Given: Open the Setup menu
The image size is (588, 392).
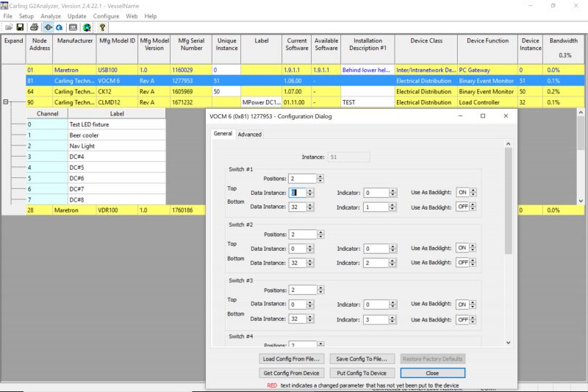Looking at the screenshot, I should tap(26, 16).
